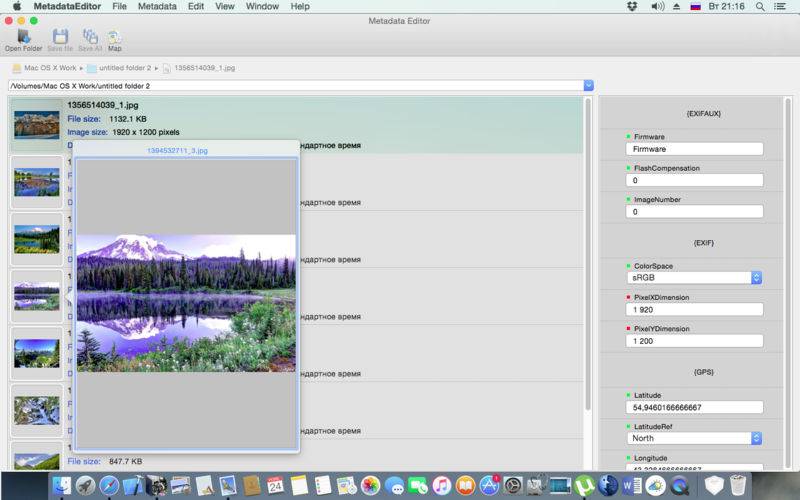Open the yellow Notes app in Dock

pyautogui.click(x=299, y=485)
